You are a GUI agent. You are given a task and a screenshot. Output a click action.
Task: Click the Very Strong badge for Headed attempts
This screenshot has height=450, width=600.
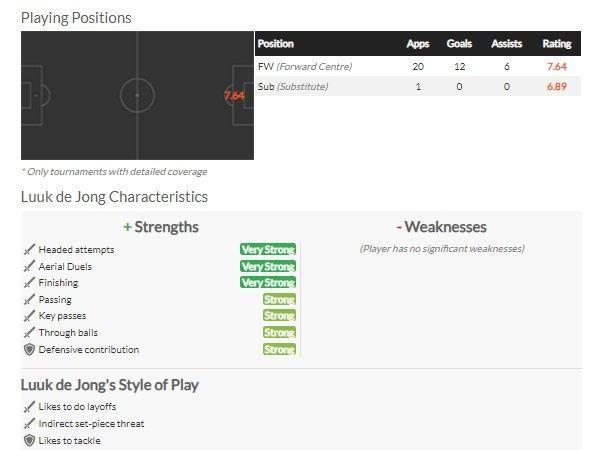pos(268,249)
